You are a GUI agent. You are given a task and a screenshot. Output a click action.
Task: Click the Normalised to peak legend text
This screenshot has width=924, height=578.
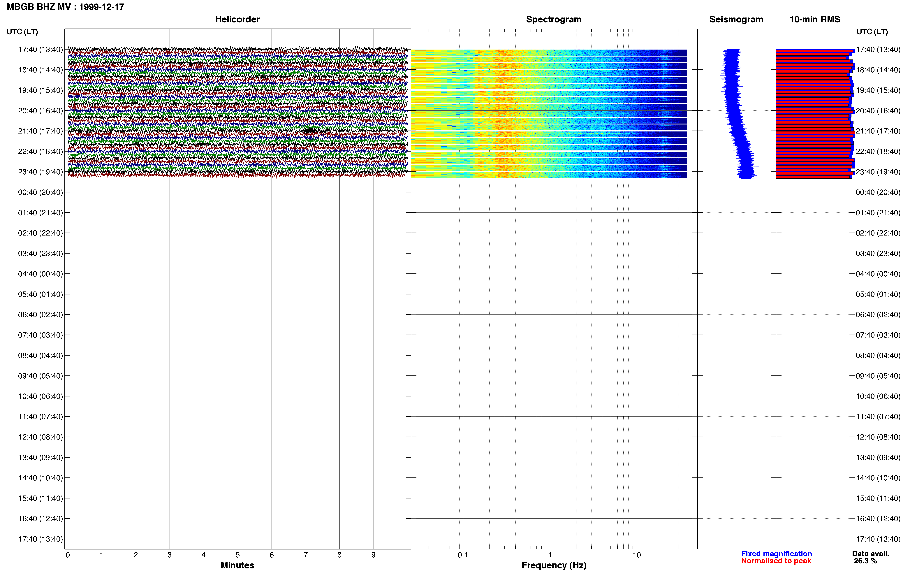pos(776,561)
